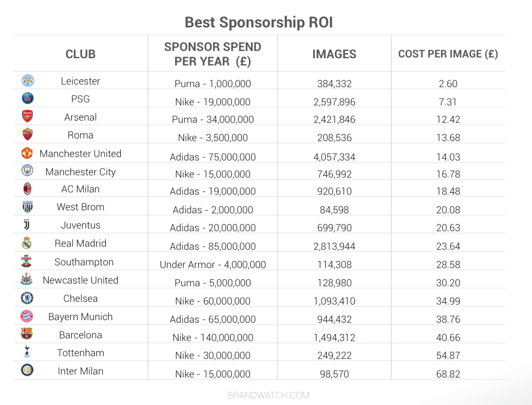Click the Leicester club crest icon
532x405 pixels.
click(28, 81)
